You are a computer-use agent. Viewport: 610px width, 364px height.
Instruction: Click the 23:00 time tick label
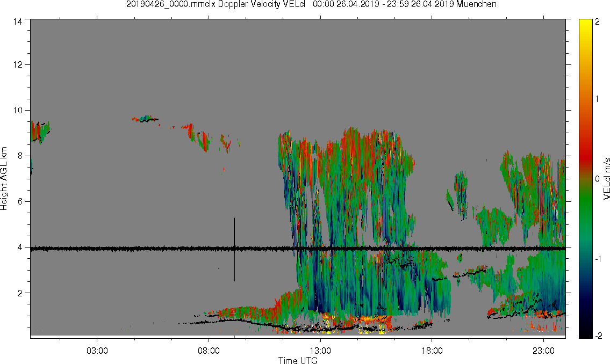[543, 351]
